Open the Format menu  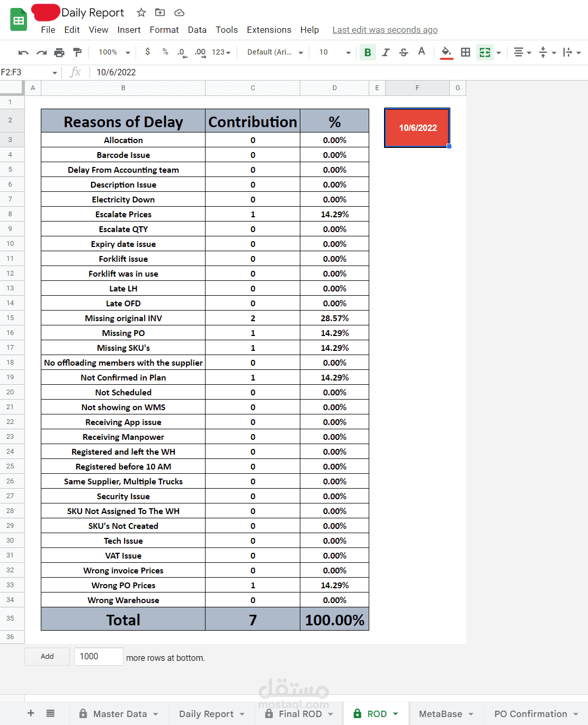[164, 30]
